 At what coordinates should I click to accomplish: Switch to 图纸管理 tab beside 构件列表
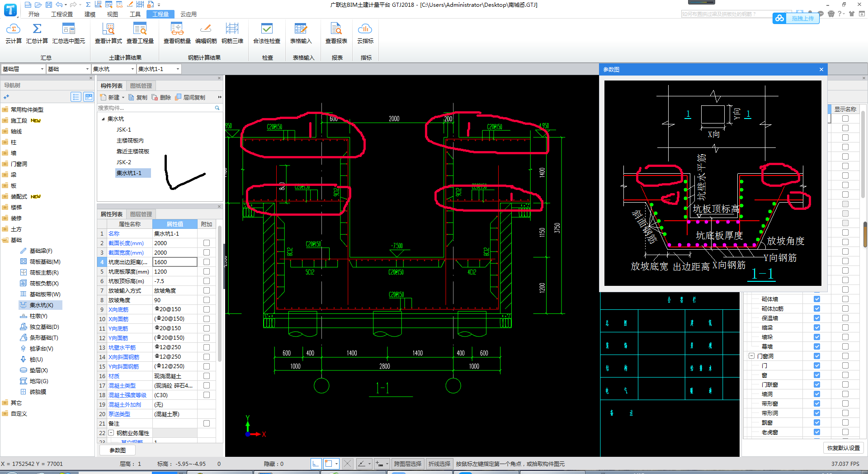[x=141, y=85]
